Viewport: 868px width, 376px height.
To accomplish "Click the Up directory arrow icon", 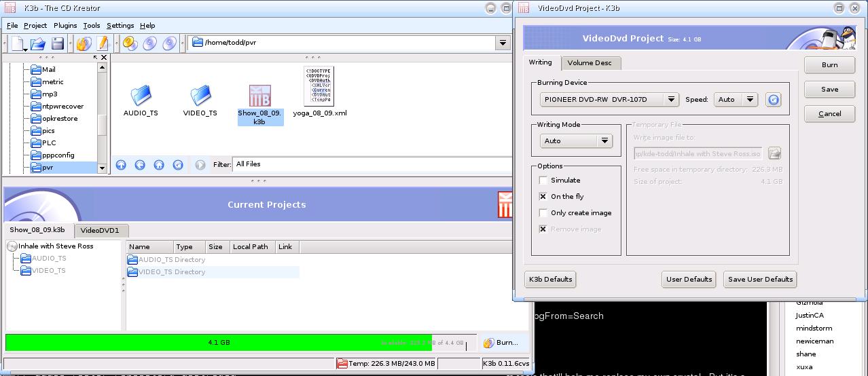I will click(x=121, y=164).
